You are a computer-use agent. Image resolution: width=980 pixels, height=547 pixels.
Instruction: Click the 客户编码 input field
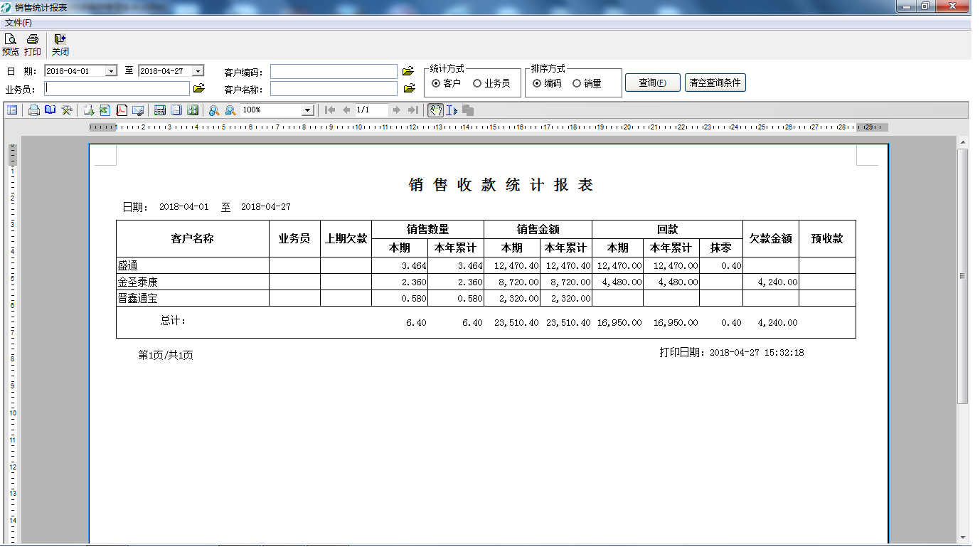coord(334,72)
